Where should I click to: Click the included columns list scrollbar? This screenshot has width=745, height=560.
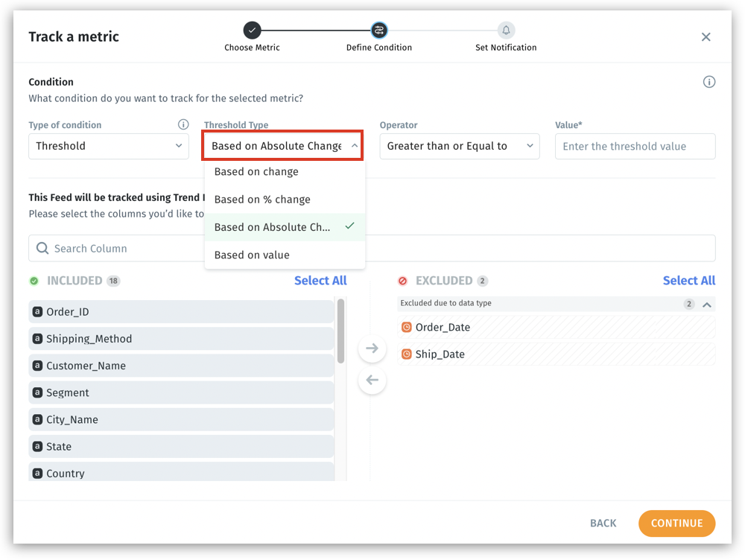(x=340, y=331)
